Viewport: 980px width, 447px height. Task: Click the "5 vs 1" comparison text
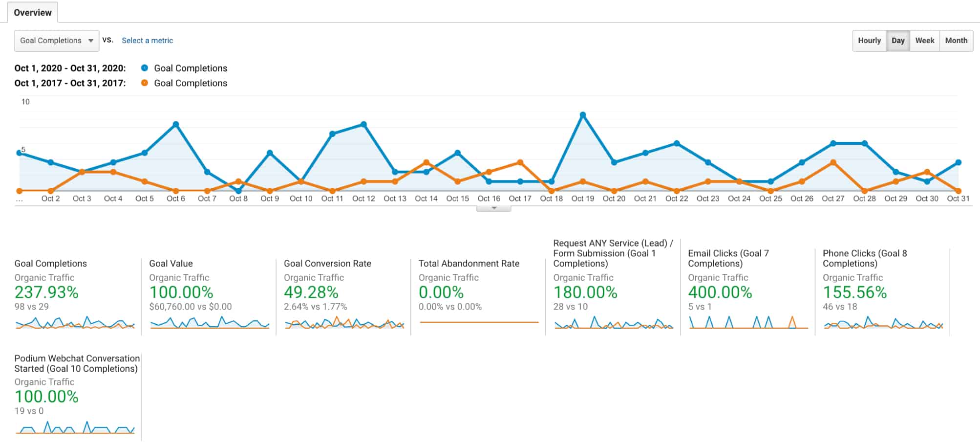(700, 307)
